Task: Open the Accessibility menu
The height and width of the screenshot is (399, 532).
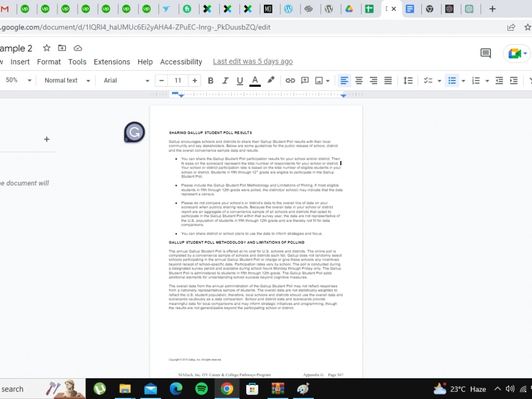Action: pos(181,62)
